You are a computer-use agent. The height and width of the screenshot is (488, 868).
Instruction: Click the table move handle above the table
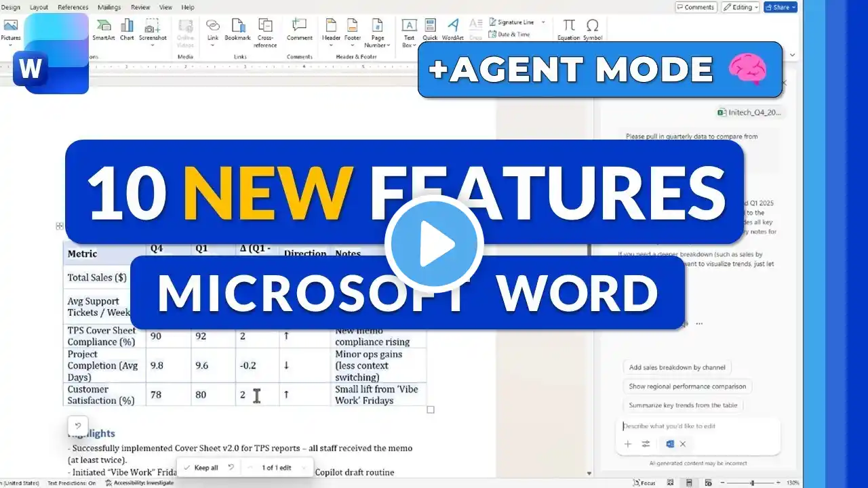tap(60, 226)
